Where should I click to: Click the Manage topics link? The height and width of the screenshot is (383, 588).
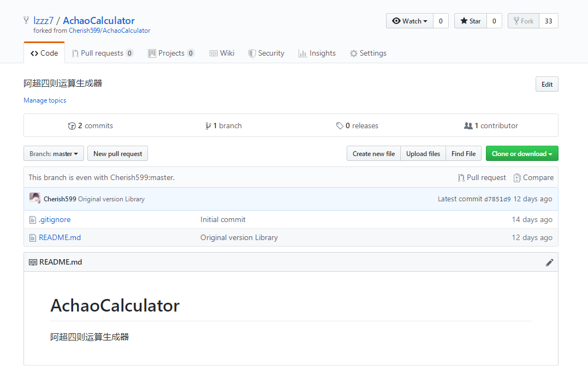coord(45,100)
